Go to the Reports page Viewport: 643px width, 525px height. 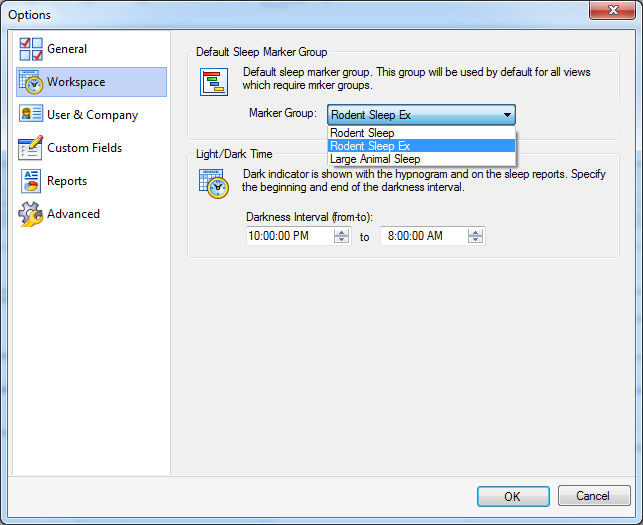[x=91, y=181]
